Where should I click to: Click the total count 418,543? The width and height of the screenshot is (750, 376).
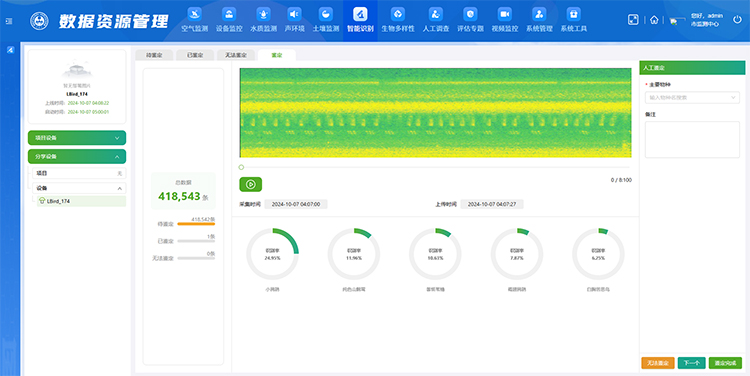point(179,196)
